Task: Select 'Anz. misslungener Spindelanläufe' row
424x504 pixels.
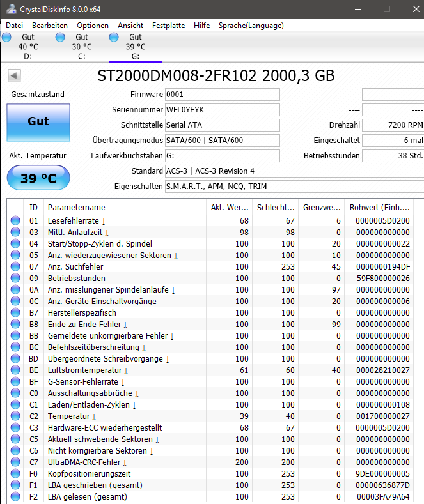Action: pos(210,289)
